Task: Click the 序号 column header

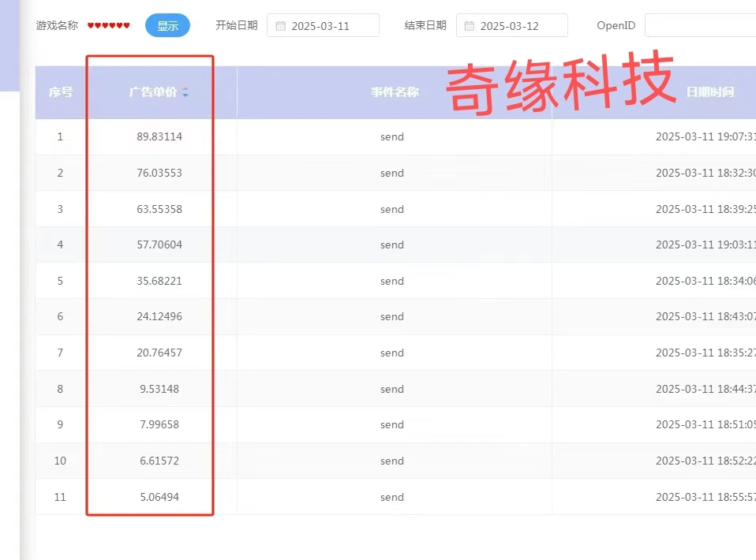Action: coord(61,92)
